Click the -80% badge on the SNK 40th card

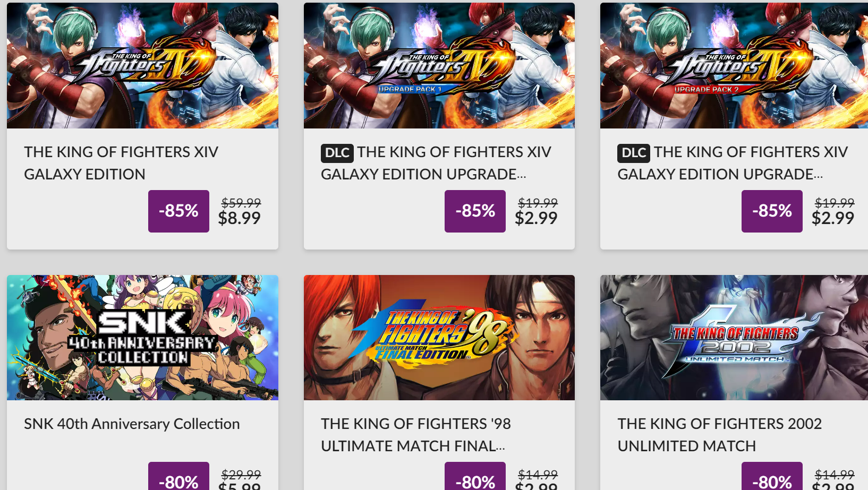coord(178,479)
